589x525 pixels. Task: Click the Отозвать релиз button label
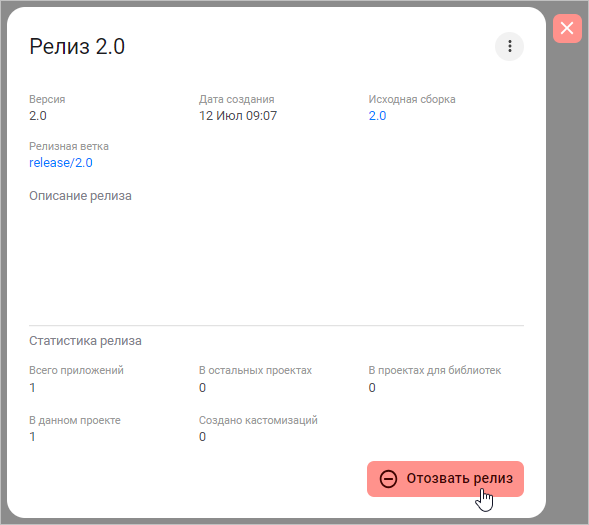point(459,478)
